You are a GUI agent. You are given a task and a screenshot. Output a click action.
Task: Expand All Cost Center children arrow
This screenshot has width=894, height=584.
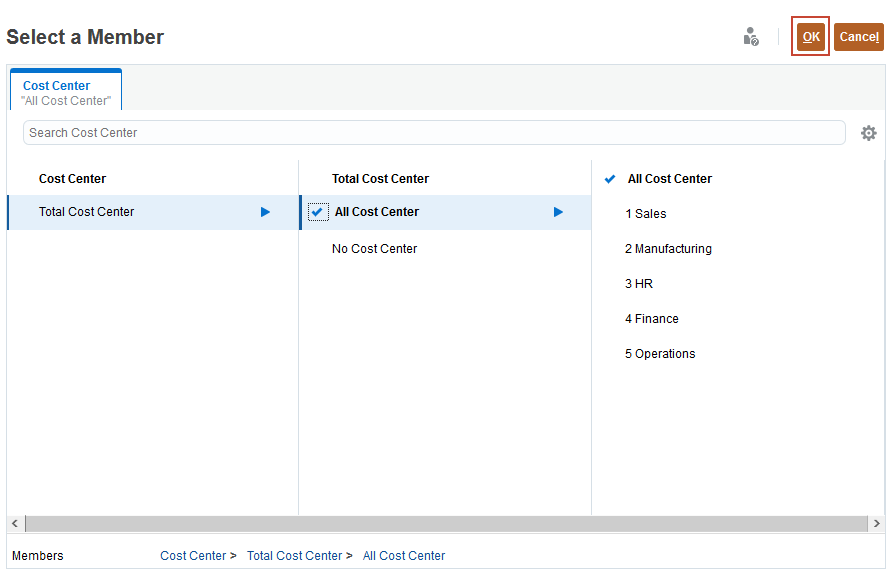[558, 212]
